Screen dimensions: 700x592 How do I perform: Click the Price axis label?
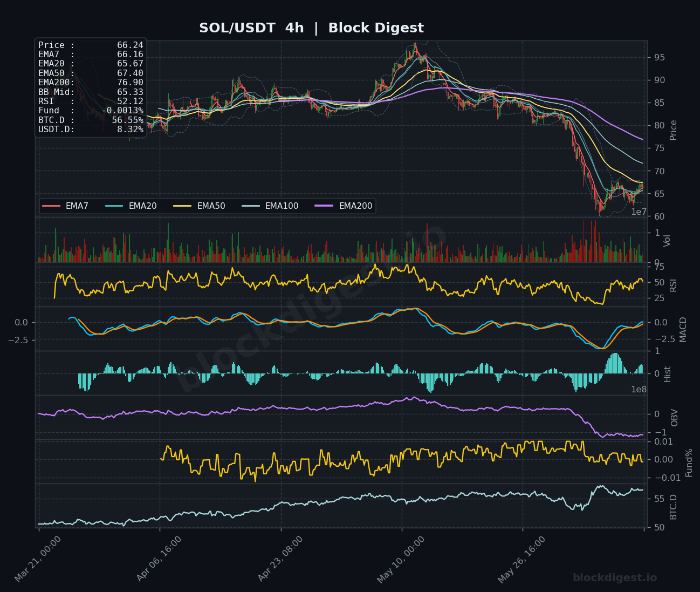pyautogui.click(x=674, y=130)
